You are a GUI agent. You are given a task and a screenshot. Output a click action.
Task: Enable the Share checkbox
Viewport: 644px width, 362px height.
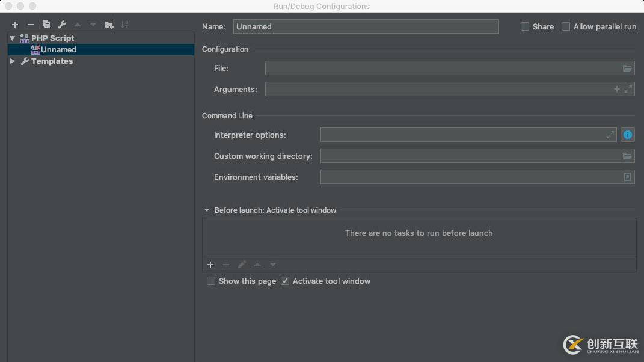525,26
